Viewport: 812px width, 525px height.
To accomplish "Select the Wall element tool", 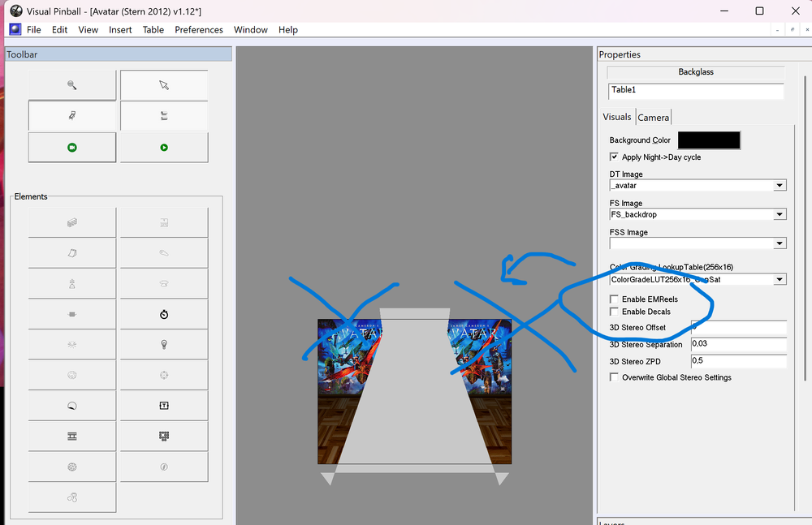I will point(72,222).
